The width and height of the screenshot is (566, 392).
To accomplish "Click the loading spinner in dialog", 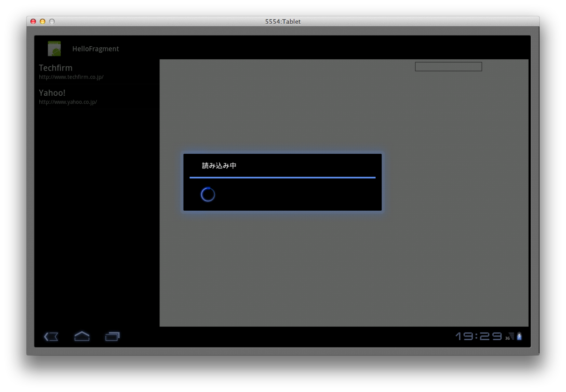I will [208, 194].
